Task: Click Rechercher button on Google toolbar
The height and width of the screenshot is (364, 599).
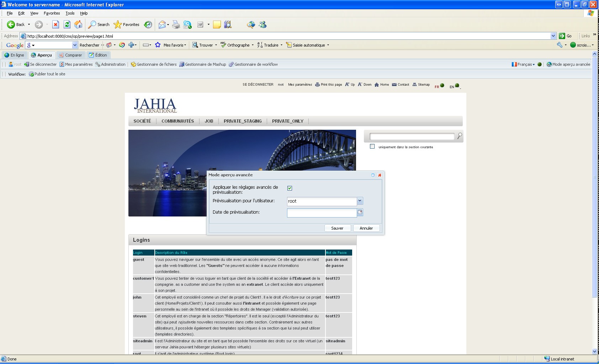Action: [x=89, y=45]
